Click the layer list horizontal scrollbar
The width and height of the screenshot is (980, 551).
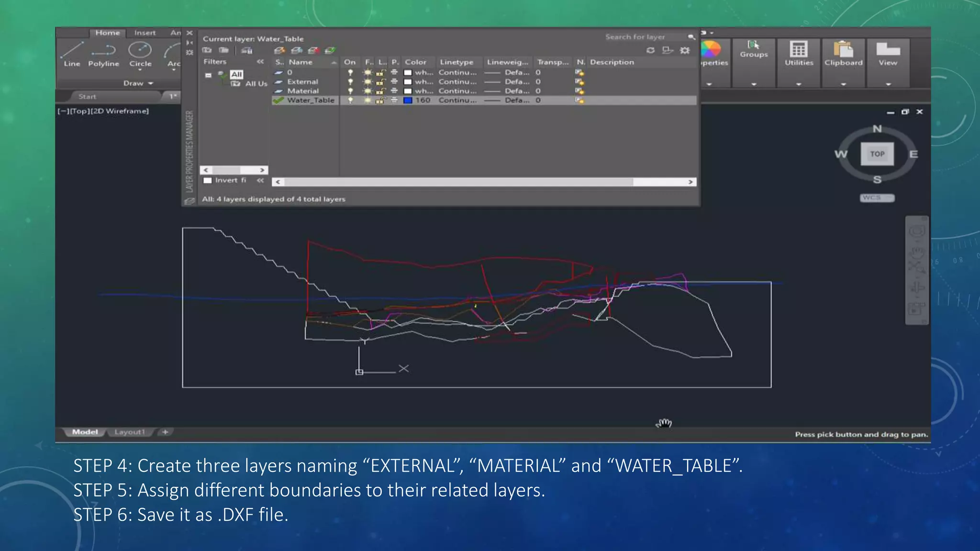click(484, 182)
